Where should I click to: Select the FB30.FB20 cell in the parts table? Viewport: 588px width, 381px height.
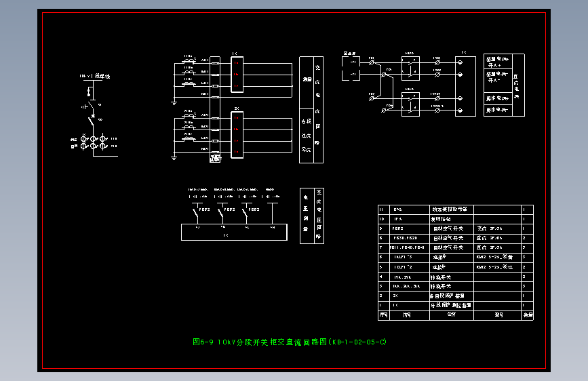(x=410, y=238)
